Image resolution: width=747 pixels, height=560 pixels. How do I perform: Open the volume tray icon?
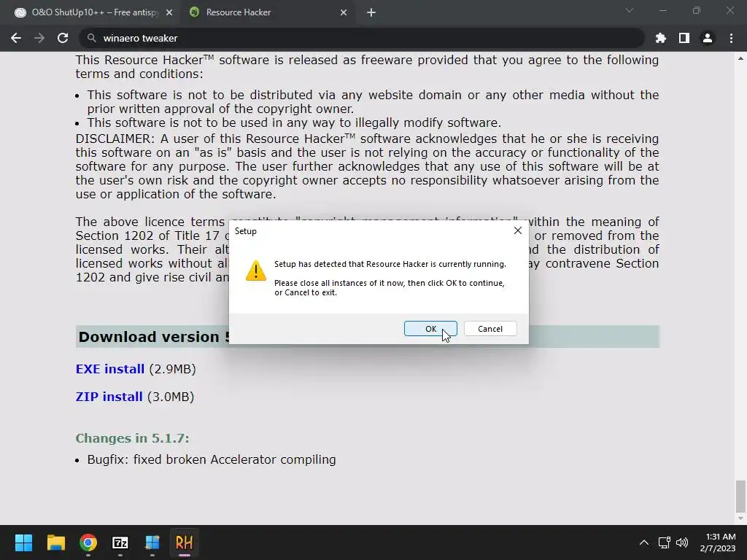(x=682, y=542)
